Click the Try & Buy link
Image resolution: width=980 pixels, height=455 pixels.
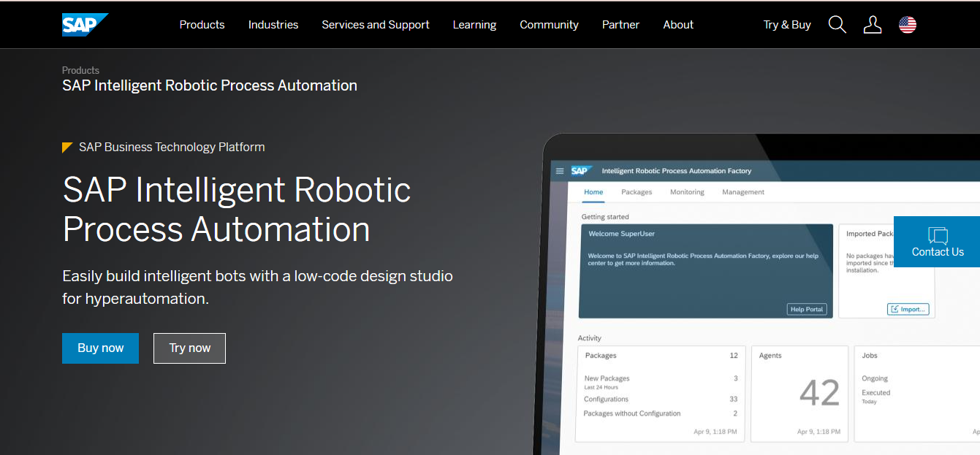(787, 25)
